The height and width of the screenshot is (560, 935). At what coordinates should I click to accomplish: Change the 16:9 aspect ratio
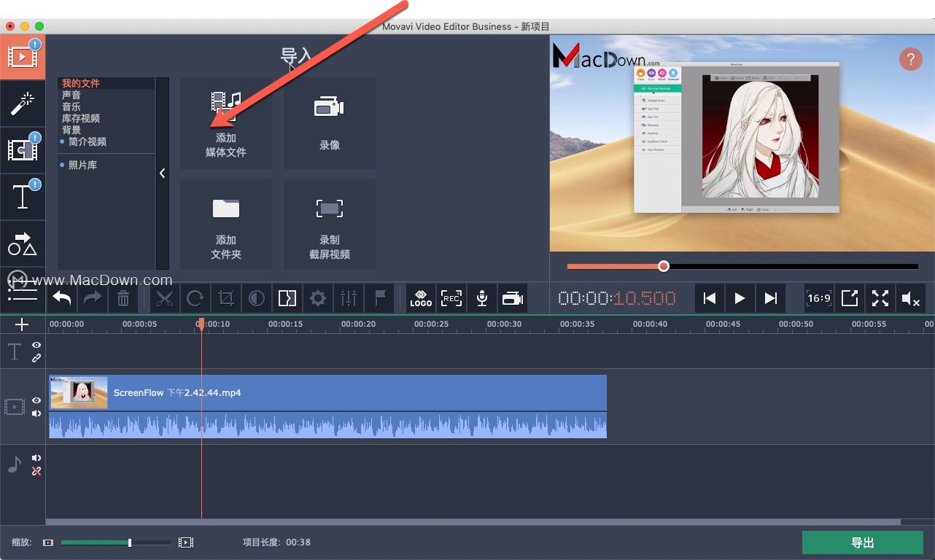pos(819,298)
